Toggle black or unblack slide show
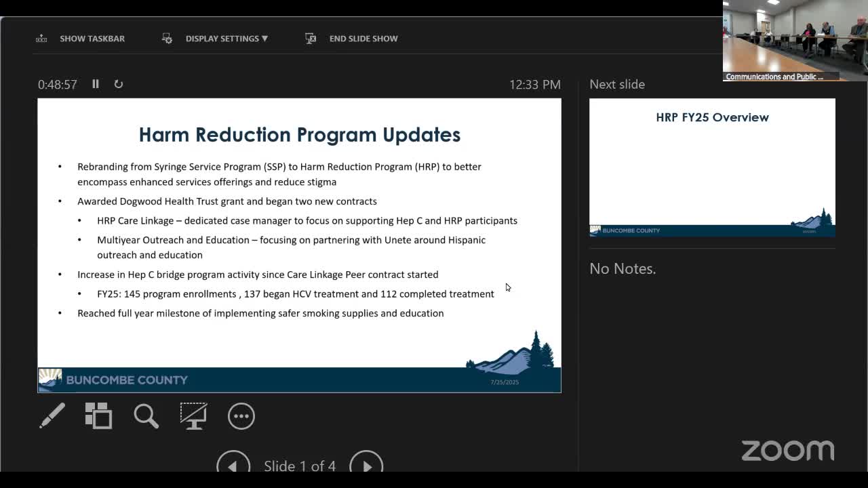This screenshot has width=868, height=488. point(193,415)
